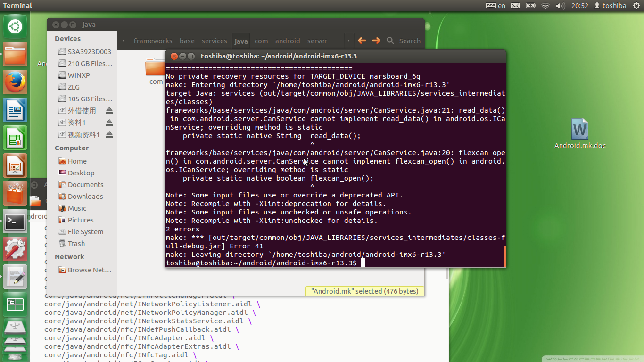The width and height of the screenshot is (644, 362).
Task: Open Downloads in the sidebar
Action: [85, 197]
